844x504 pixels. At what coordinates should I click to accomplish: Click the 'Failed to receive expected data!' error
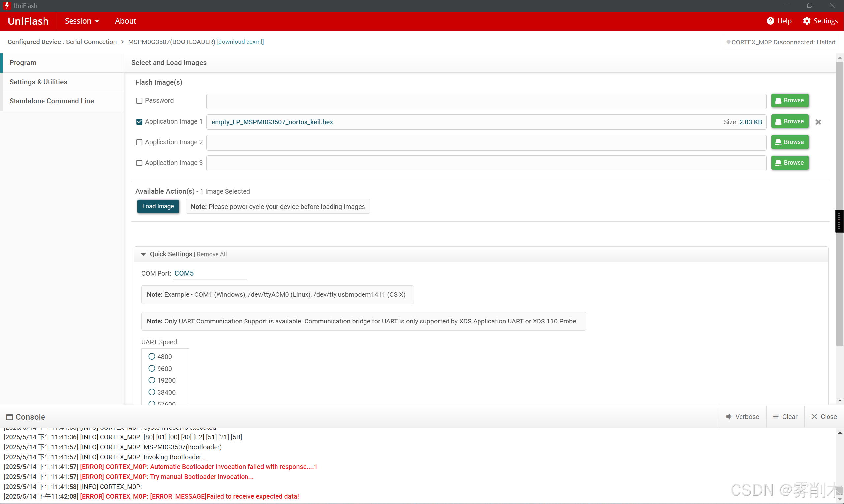coord(189,497)
